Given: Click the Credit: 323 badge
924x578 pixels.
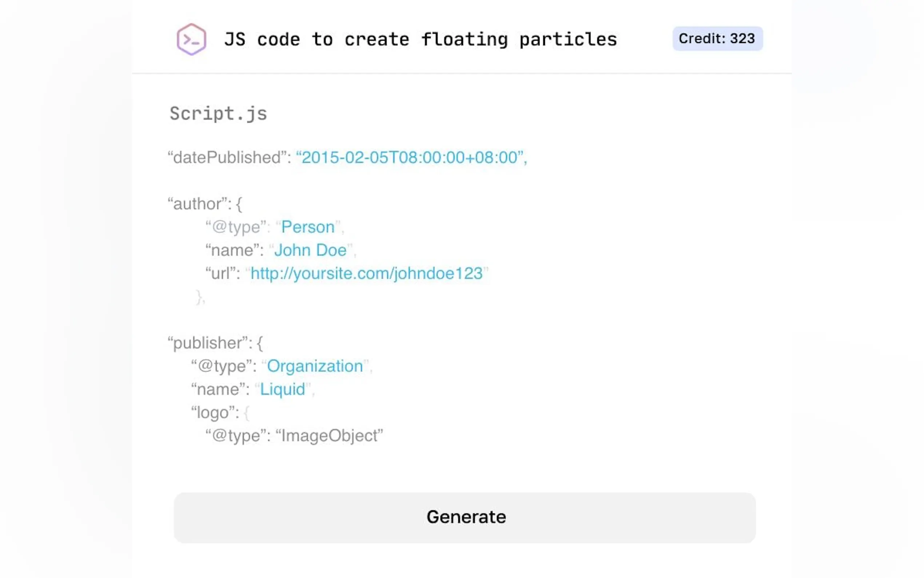Looking at the screenshot, I should (717, 39).
